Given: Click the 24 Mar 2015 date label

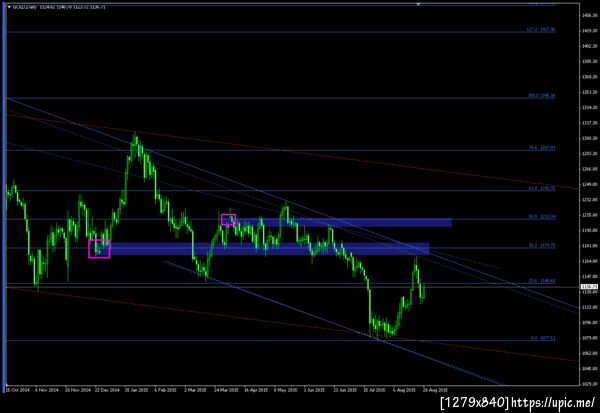Looking at the screenshot, I should click(x=226, y=390).
